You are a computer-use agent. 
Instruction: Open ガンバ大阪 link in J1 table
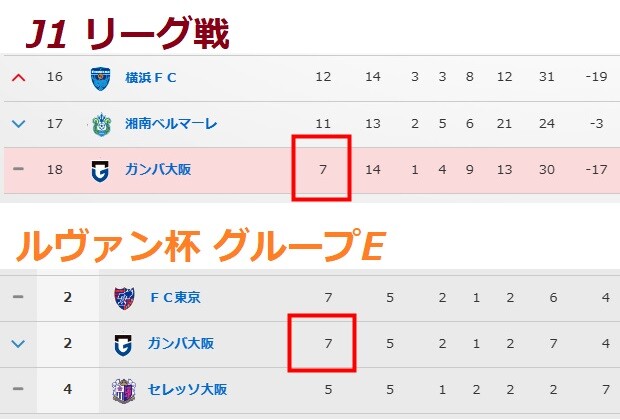click(x=158, y=170)
